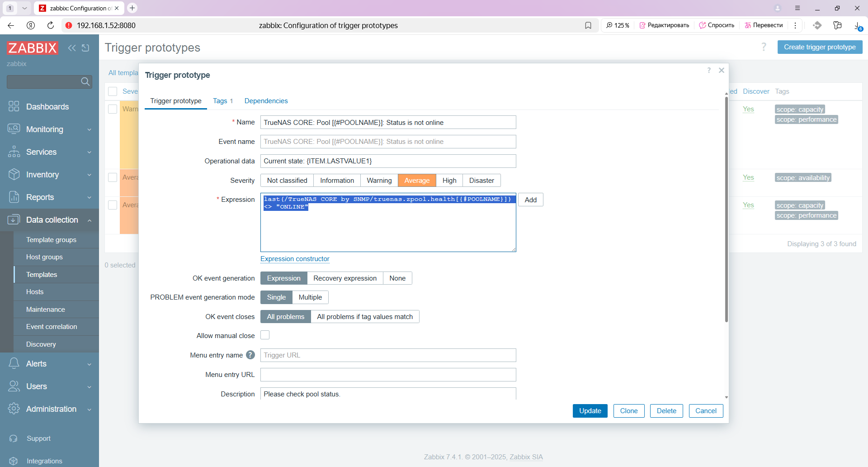Set severity to Information
Screen dimensions: 868x467
pyautogui.click(x=337, y=181)
